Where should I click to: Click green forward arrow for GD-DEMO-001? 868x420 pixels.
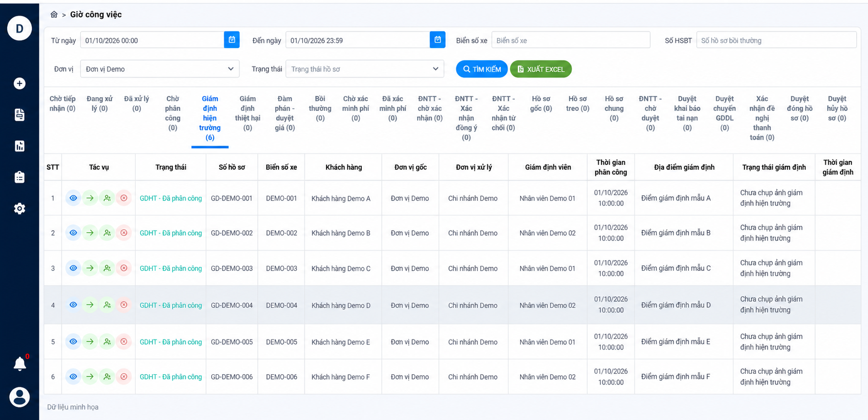coord(90,198)
